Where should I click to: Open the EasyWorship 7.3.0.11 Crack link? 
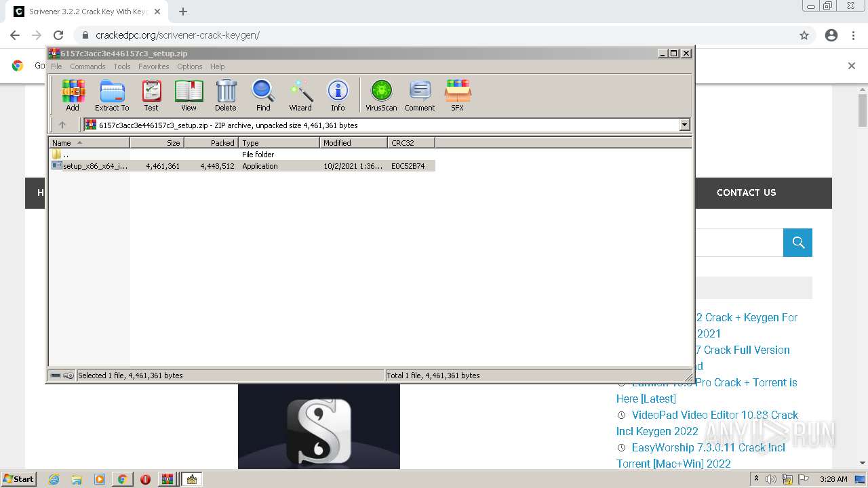click(701, 455)
